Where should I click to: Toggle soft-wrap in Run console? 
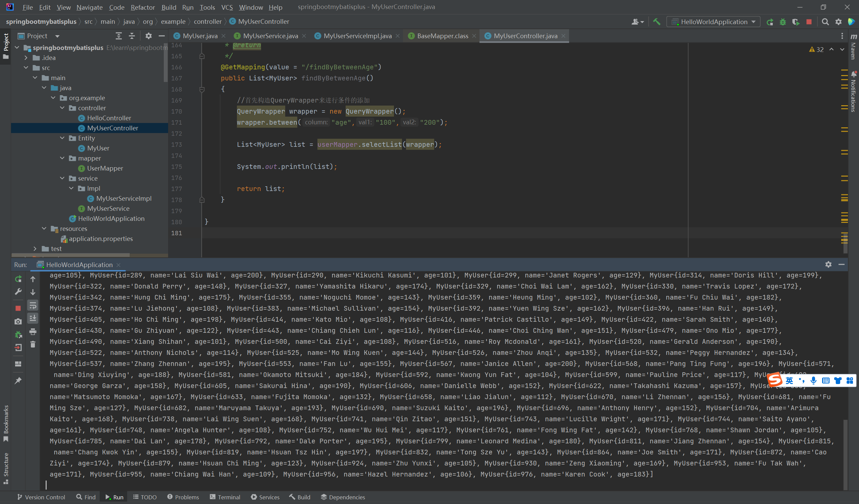pyautogui.click(x=33, y=305)
